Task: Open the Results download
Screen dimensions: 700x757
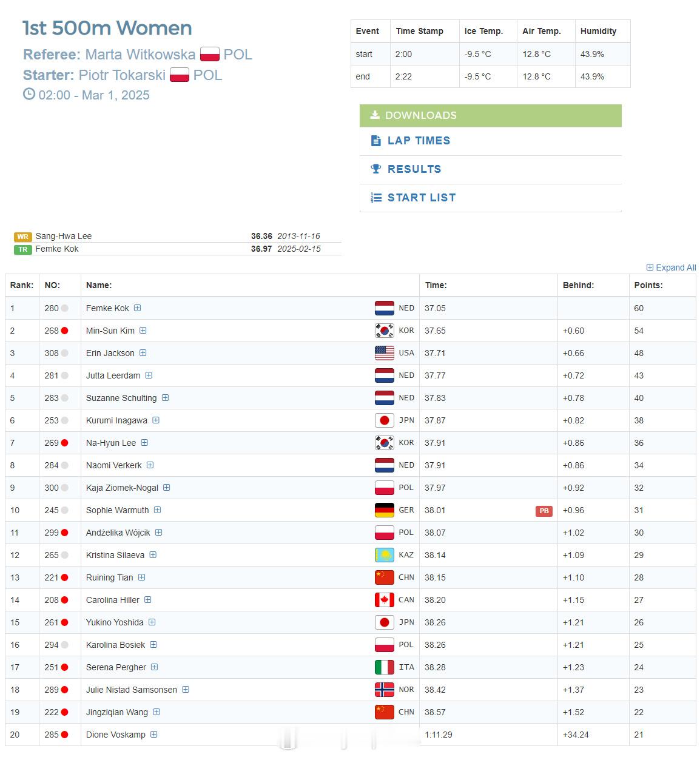Action: tap(490, 169)
